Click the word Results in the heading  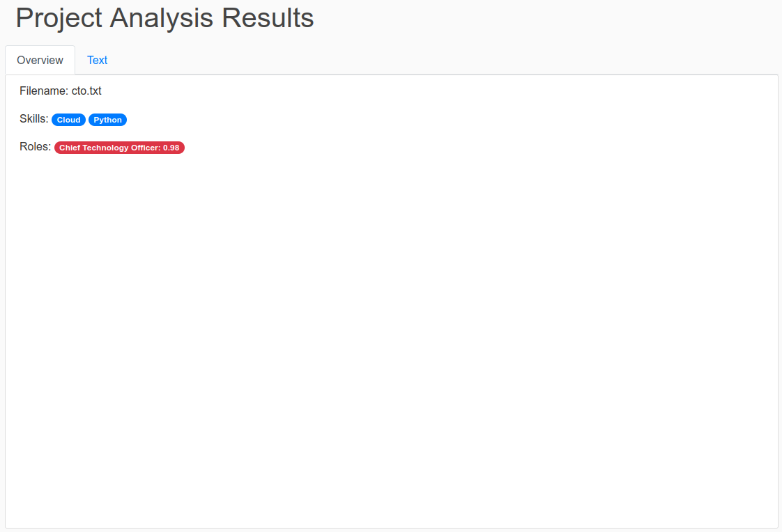(x=268, y=18)
